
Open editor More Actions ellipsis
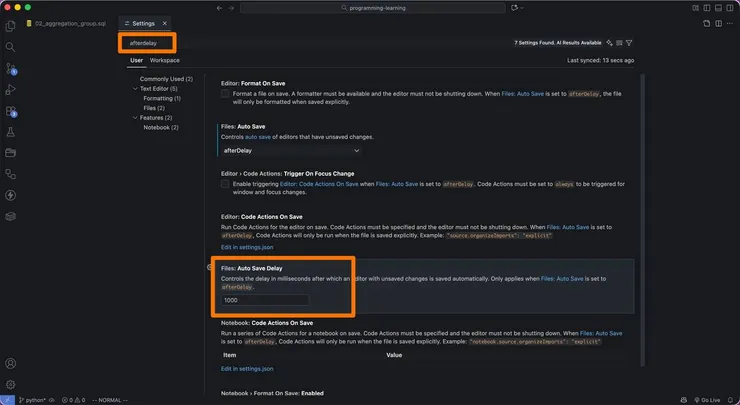(x=730, y=24)
